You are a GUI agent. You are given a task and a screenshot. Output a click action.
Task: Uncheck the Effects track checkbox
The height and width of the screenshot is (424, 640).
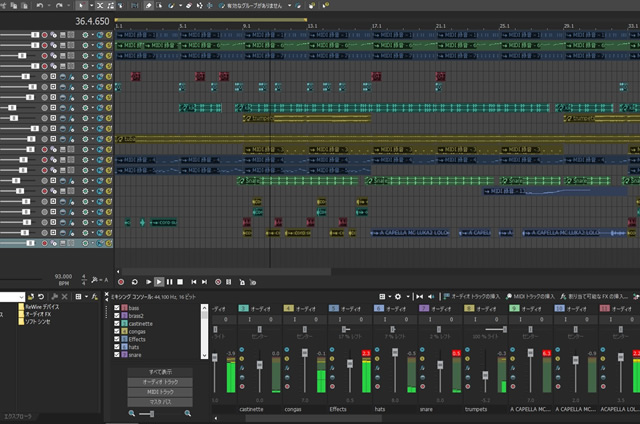coord(117,339)
